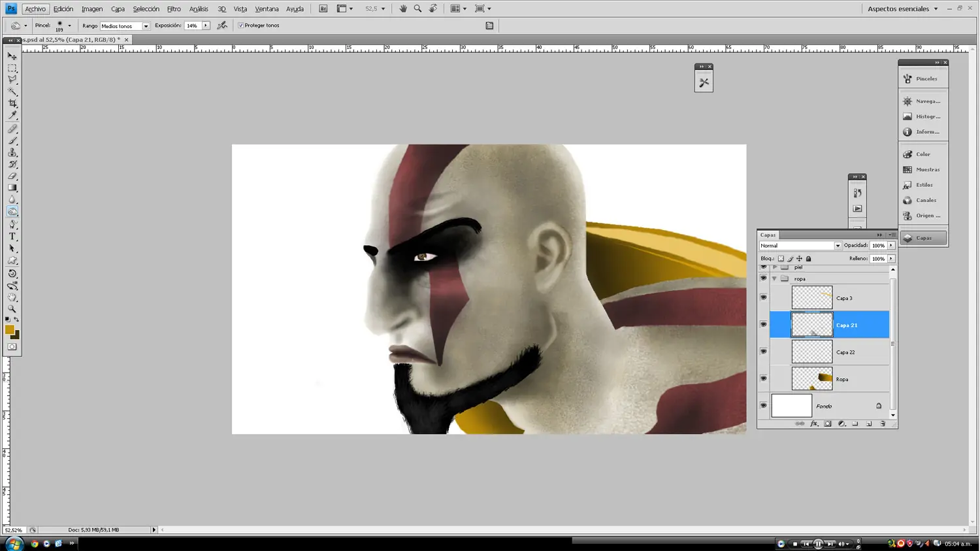Hide the Capa 22 layer
Screen dimensions: 980x551
pyautogui.click(x=763, y=352)
